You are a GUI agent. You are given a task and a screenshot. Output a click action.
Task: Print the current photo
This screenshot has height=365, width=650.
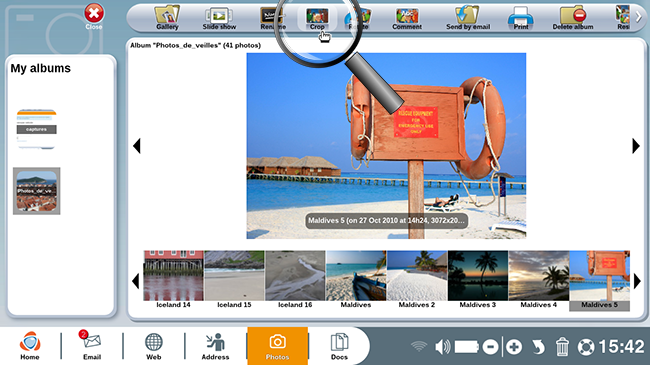(521, 18)
